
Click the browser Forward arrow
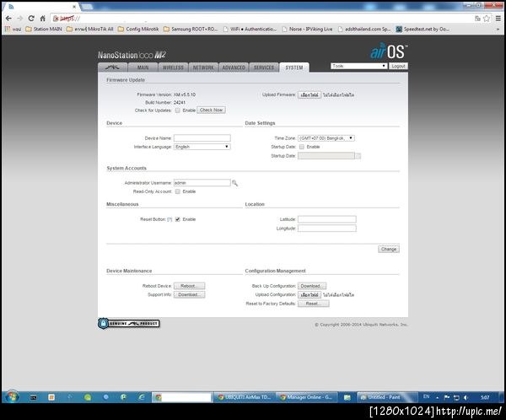click(x=19, y=19)
